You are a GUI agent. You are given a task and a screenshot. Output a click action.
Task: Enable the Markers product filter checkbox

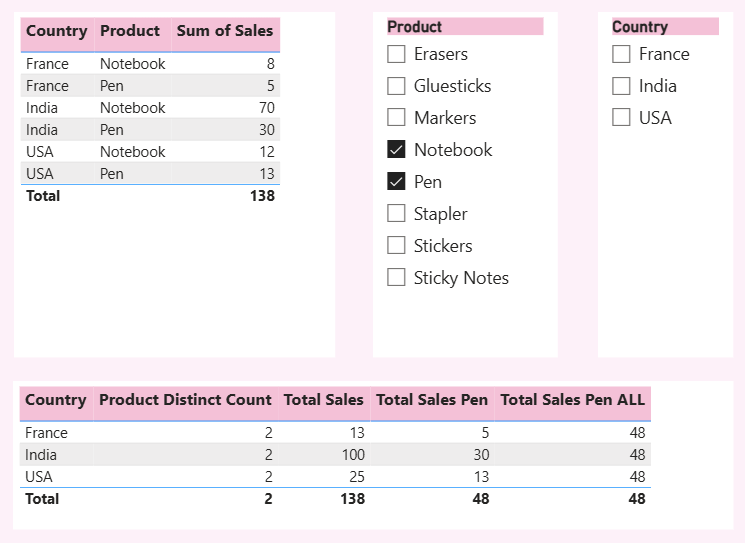click(x=397, y=118)
